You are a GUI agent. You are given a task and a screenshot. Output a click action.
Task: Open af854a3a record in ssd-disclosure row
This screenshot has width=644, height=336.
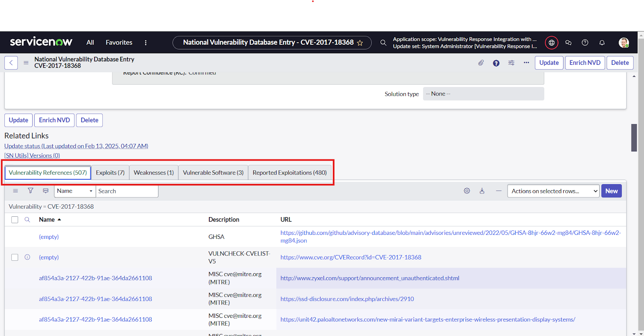pyautogui.click(x=95, y=299)
